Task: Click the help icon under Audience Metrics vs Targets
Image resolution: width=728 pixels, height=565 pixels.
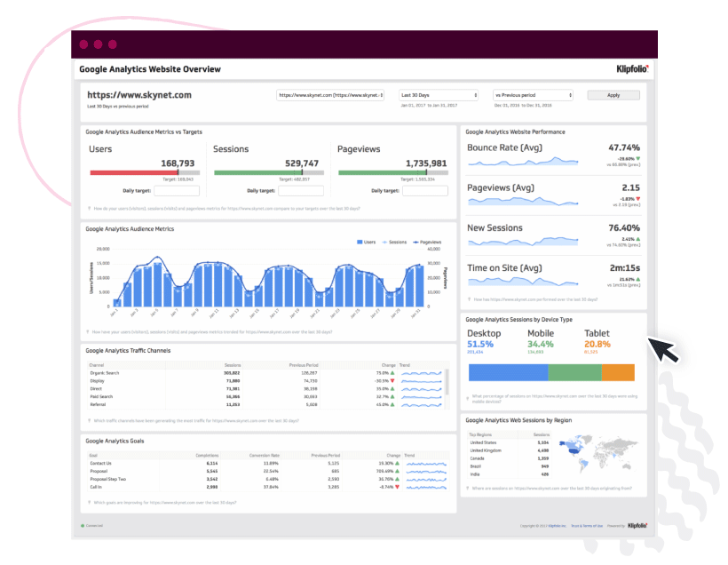Action: coord(89,209)
